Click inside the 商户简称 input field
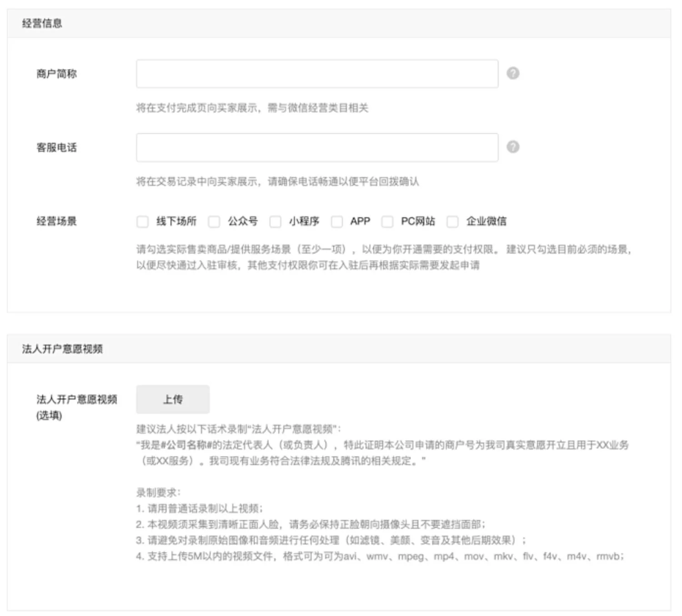Viewport: 682px width, 616px height. [x=317, y=73]
